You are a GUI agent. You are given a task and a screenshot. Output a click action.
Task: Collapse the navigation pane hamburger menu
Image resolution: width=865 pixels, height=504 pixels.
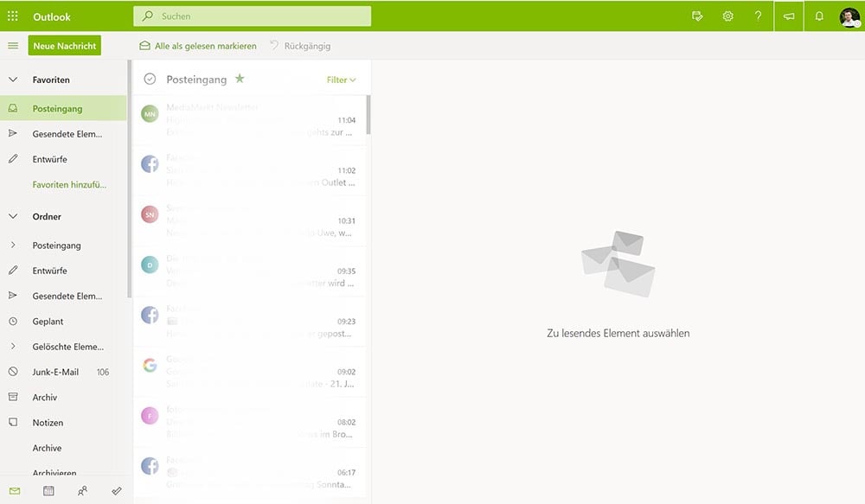coord(13,46)
